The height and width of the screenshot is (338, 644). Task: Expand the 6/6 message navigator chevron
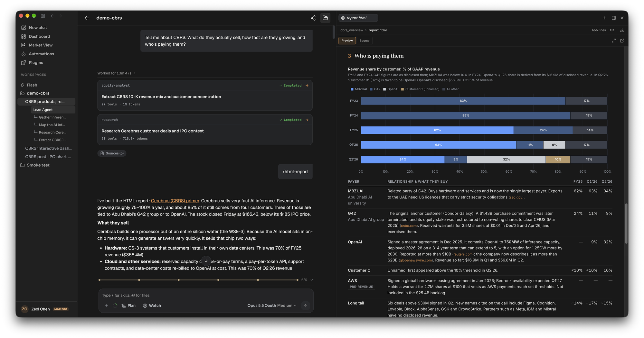click(312, 280)
